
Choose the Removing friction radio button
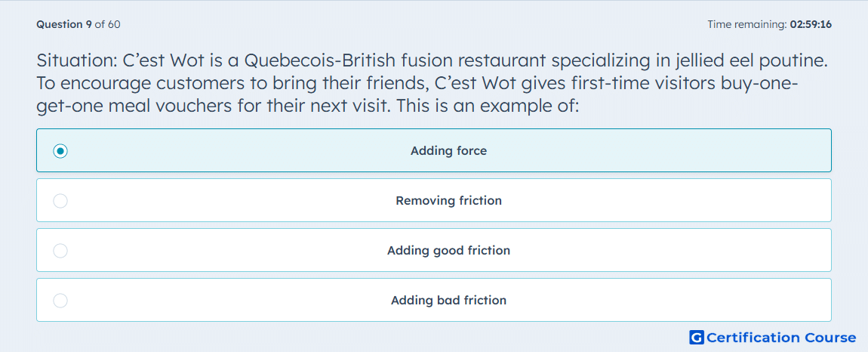click(60, 201)
